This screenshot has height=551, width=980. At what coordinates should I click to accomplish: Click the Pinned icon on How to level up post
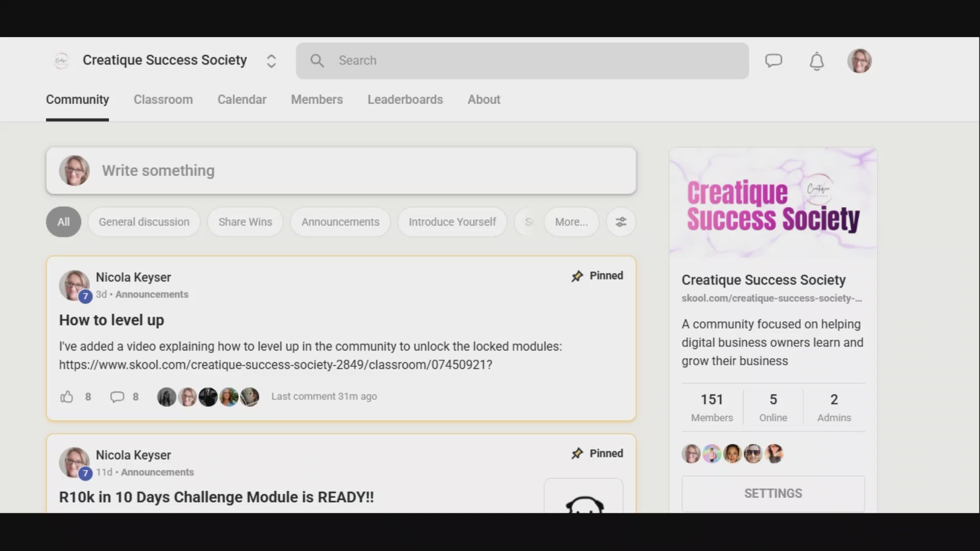pyautogui.click(x=577, y=276)
